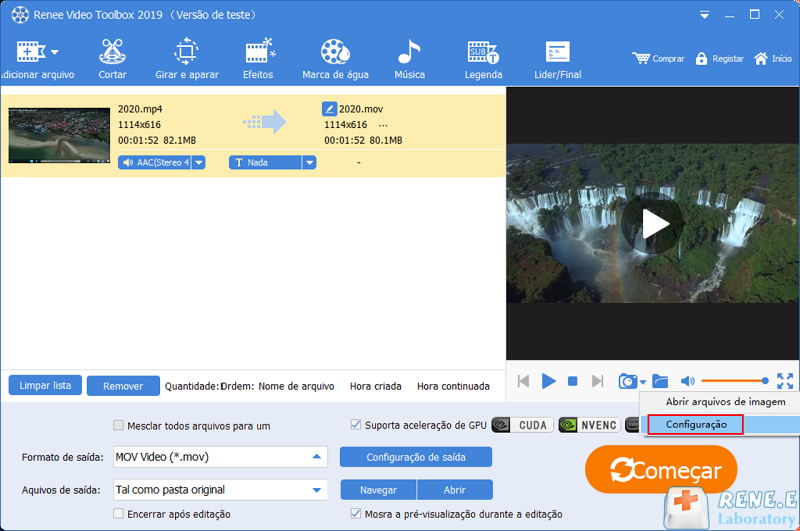Viewport: 800px width, 531px height.
Task: Skip to previous in player controls
Action: (x=523, y=381)
